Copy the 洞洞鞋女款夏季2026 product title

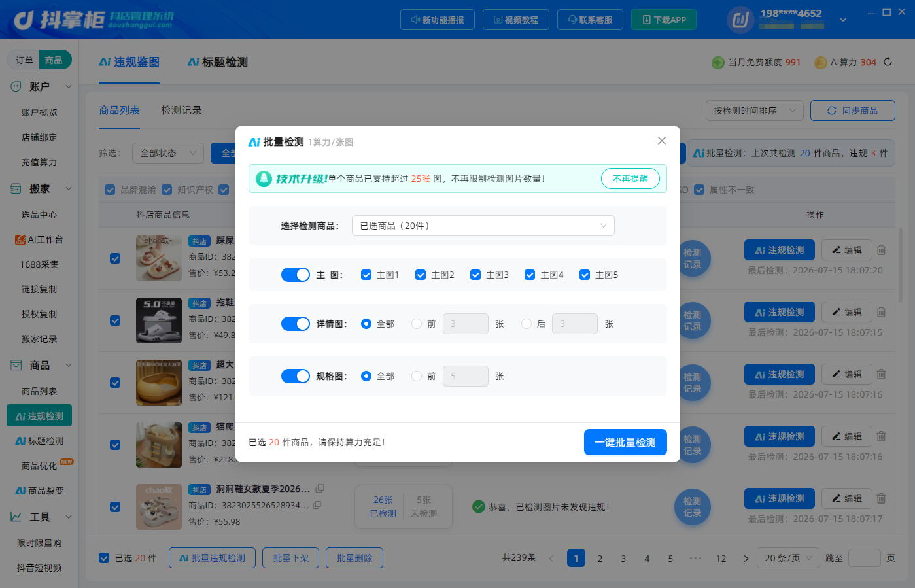point(320,489)
